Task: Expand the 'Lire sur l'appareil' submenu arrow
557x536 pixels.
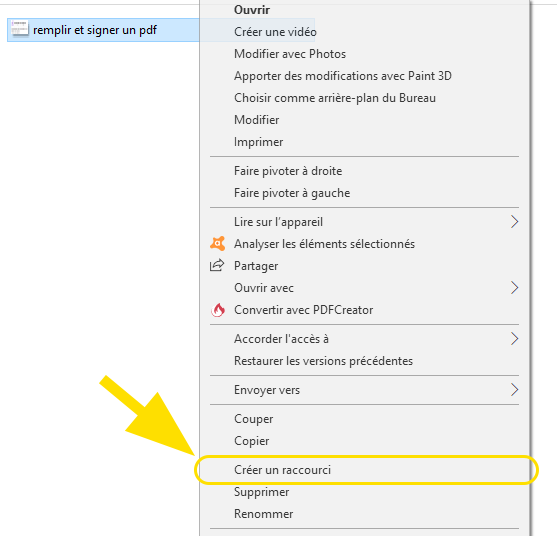Action: tap(514, 222)
